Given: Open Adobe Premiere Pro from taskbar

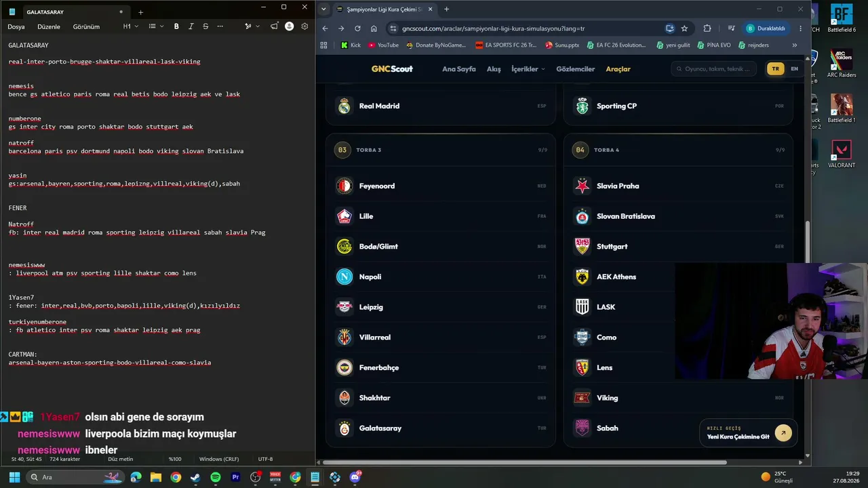Looking at the screenshot, I should click(x=235, y=477).
